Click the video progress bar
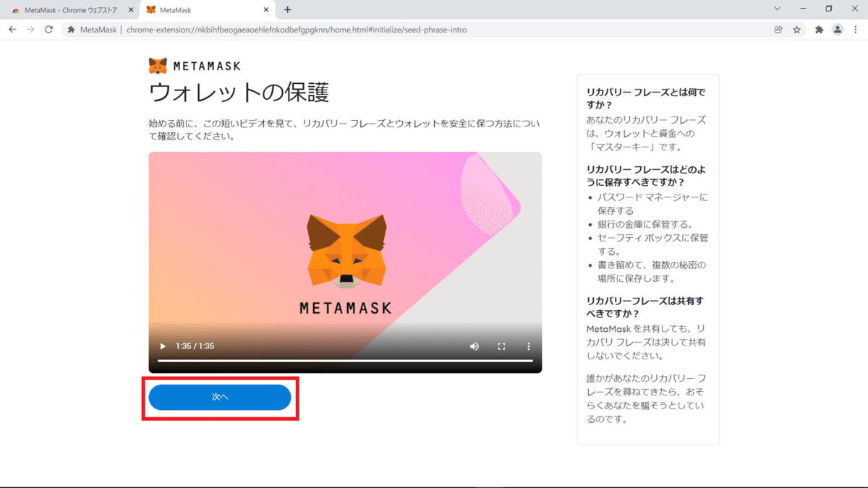Screen dimensions: 868x488 pos(345,360)
